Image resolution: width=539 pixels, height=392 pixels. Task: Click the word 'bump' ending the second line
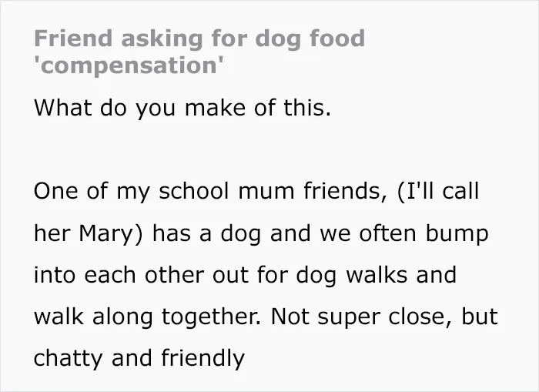point(457,233)
